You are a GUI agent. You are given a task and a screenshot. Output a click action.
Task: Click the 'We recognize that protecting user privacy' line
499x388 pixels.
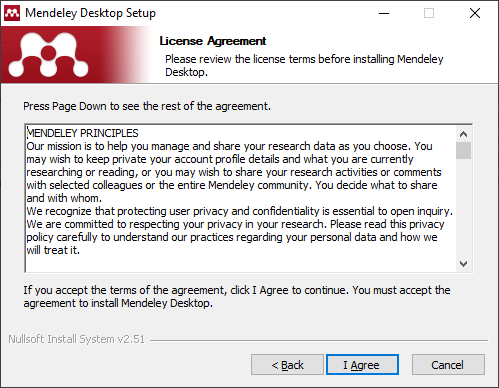(240, 211)
